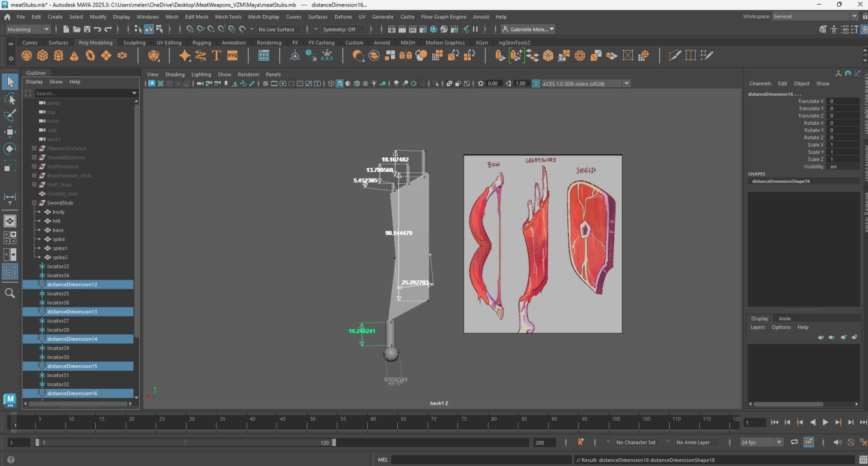
Task: Open the Symmetry Off dropdown
Action: [343, 29]
